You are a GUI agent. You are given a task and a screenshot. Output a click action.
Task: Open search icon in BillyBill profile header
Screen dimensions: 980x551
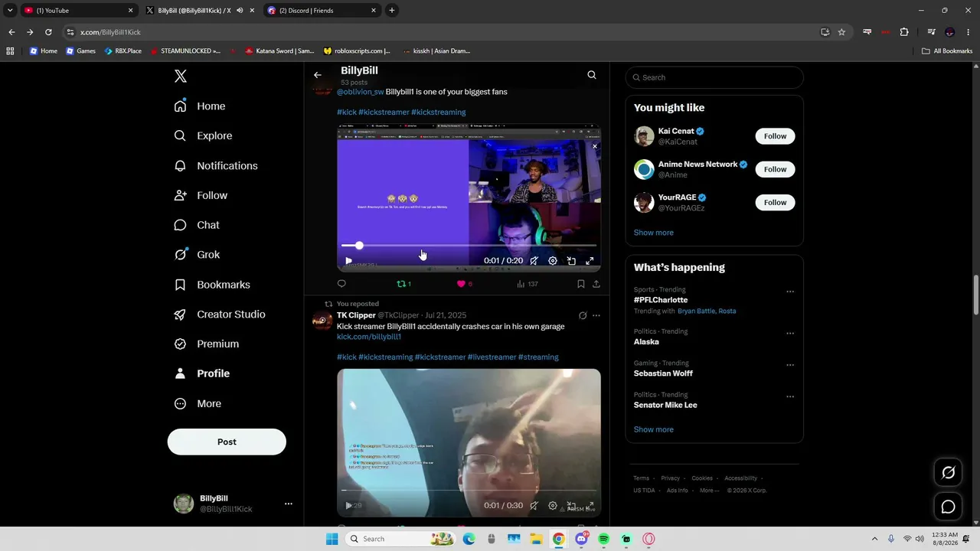coord(592,75)
